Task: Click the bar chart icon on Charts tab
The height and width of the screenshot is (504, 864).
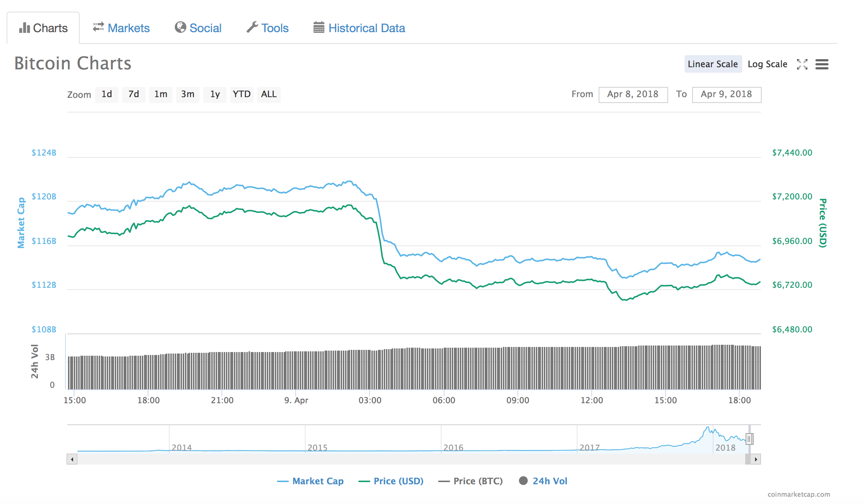Action: (x=24, y=28)
